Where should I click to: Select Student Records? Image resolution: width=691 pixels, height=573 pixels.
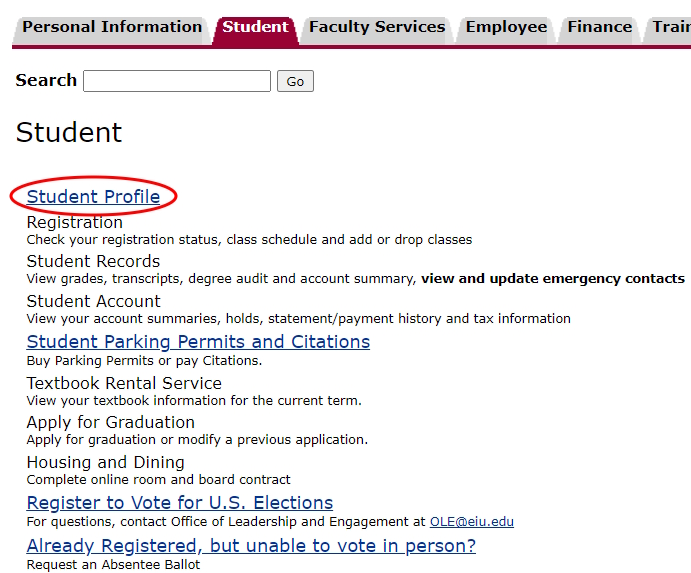93,261
